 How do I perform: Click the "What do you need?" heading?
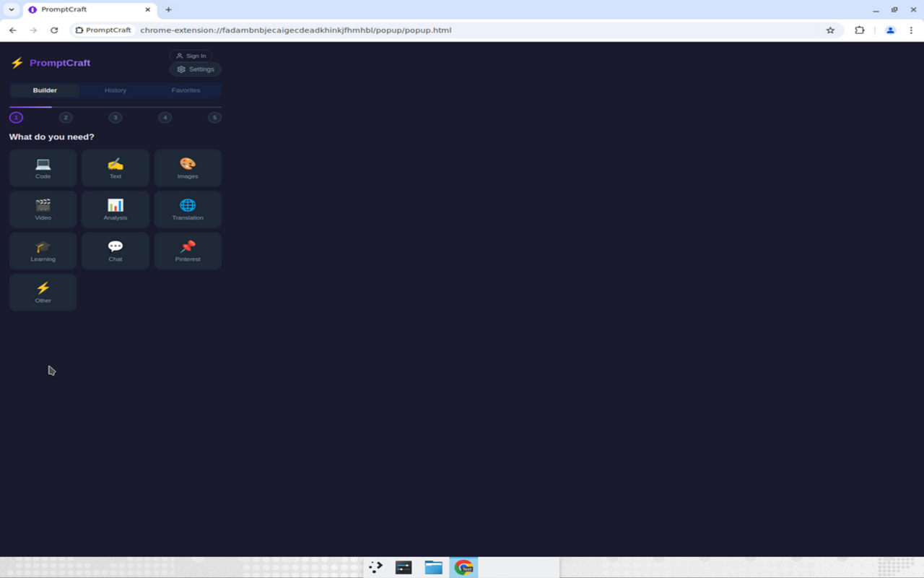52,137
